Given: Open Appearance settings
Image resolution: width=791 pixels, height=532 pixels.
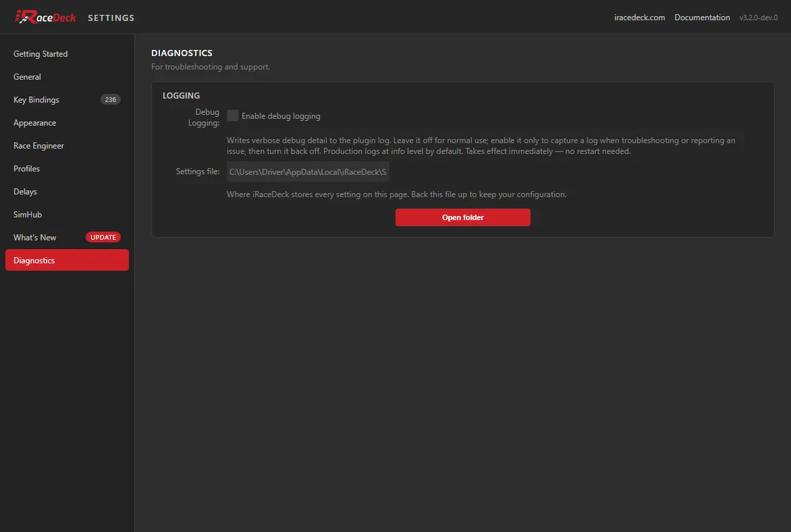Looking at the screenshot, I should (x=67, y=123).
